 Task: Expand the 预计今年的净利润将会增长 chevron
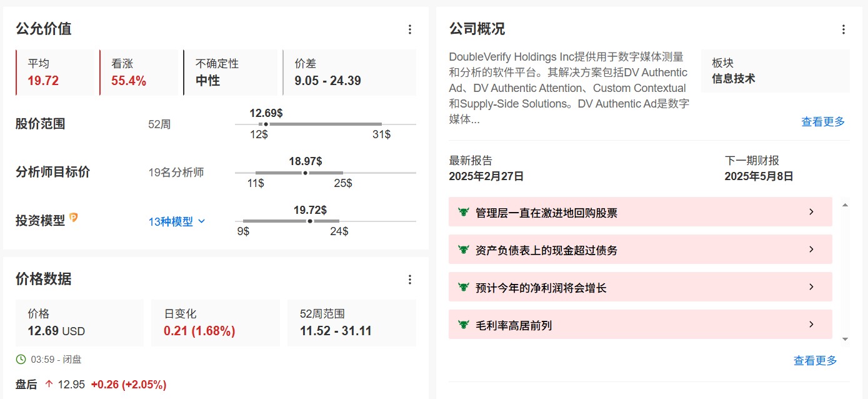coord(811,287)
